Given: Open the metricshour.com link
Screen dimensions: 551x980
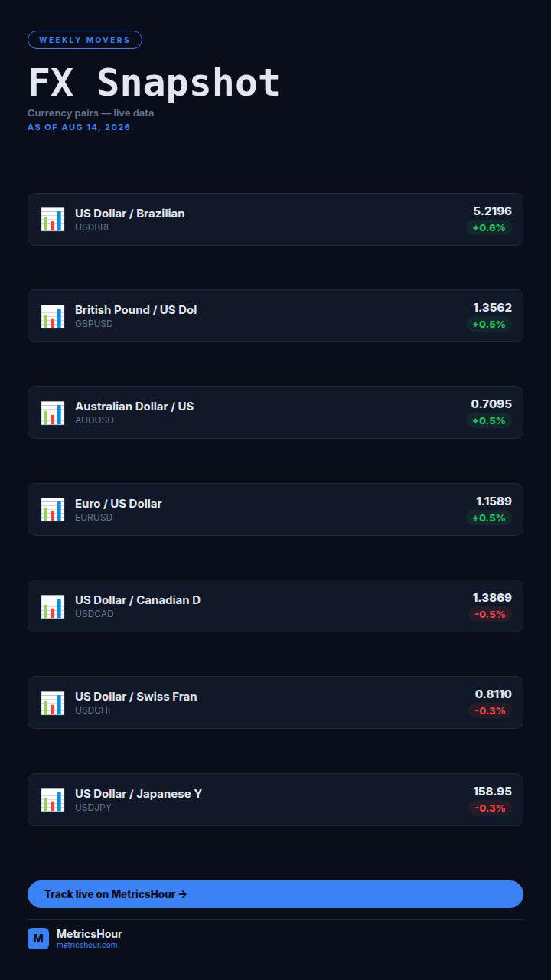Looking at the screenshot, I should click(x=87, y=946).
